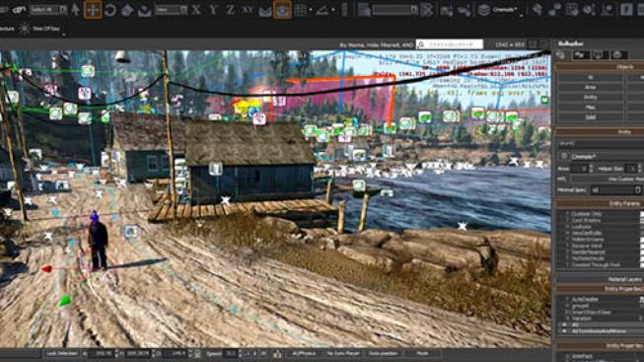Lock movement to the XY plane
The height and width of the screenshot is (362, 644).
click(x=248, y=10)
